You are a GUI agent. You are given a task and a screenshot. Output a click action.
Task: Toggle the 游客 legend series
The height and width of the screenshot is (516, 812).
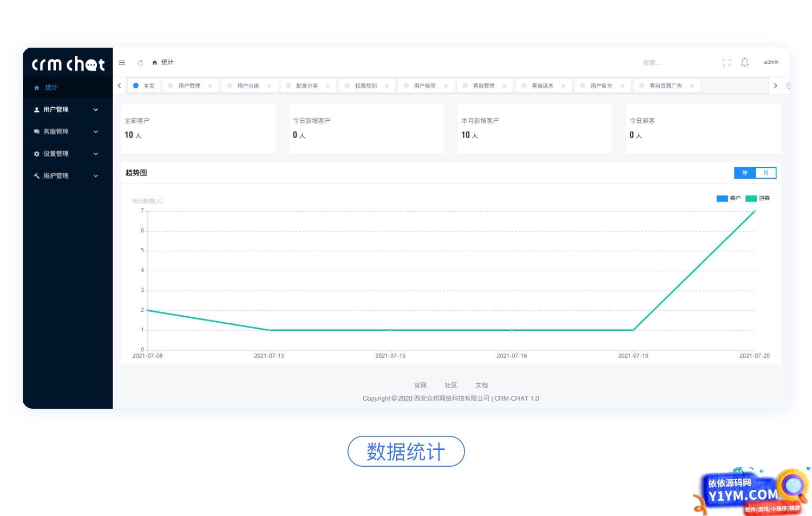pos(758,198)
